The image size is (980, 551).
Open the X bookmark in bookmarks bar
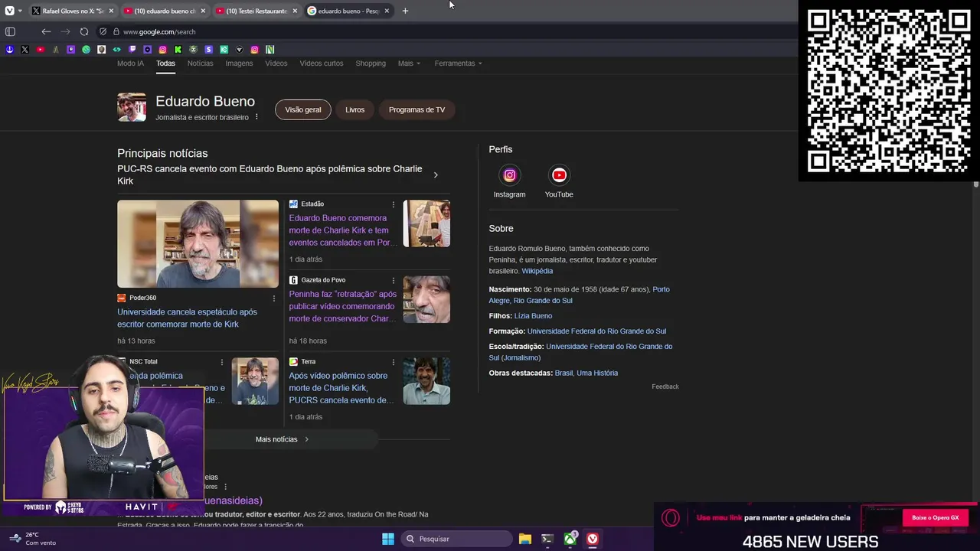24,50
